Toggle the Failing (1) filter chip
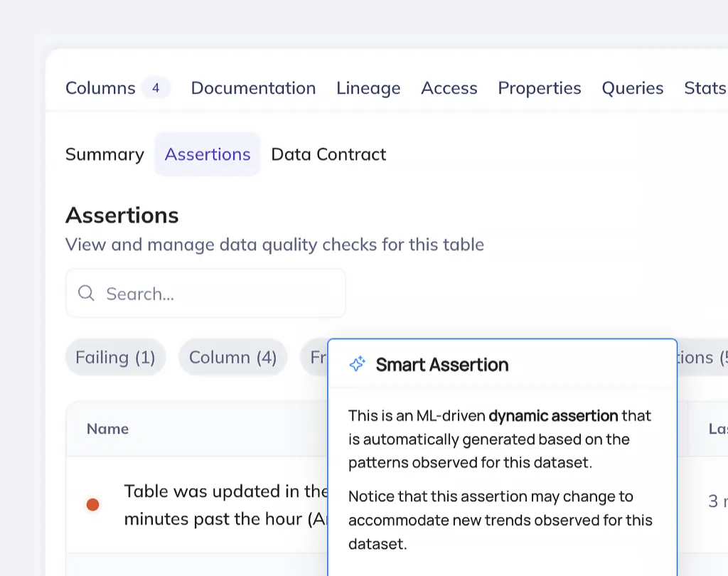The height and width of the screenshot is (576, 728). click(x=115, y=357)
